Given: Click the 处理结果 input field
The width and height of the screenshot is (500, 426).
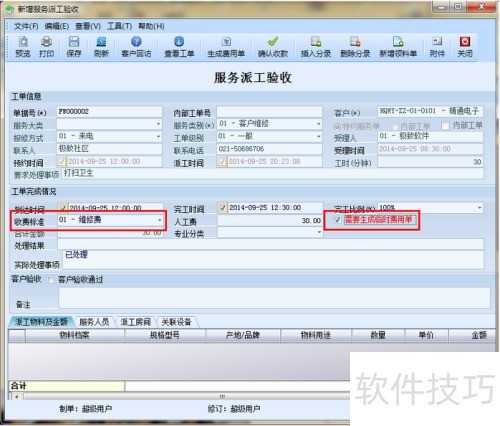Looking at the screenshot, I should coord(270,244).
